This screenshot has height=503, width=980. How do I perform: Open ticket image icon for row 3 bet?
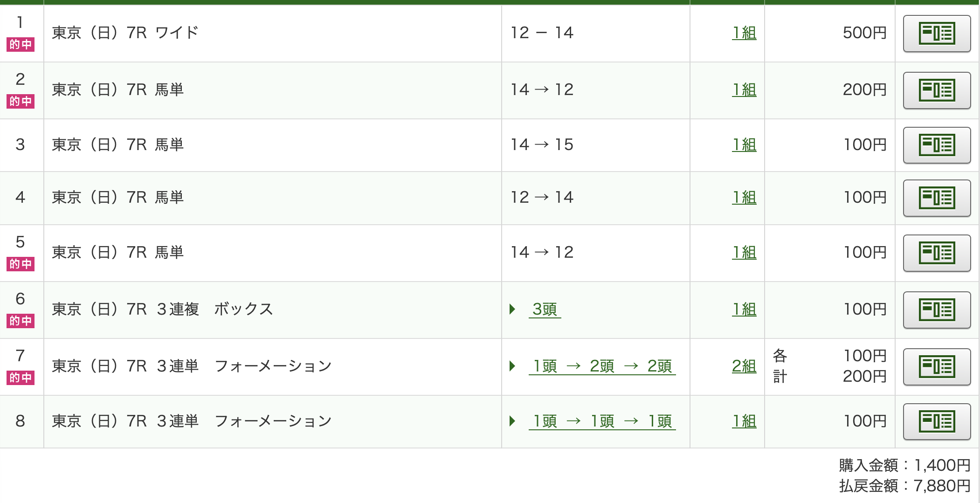(x=937, y=145)
